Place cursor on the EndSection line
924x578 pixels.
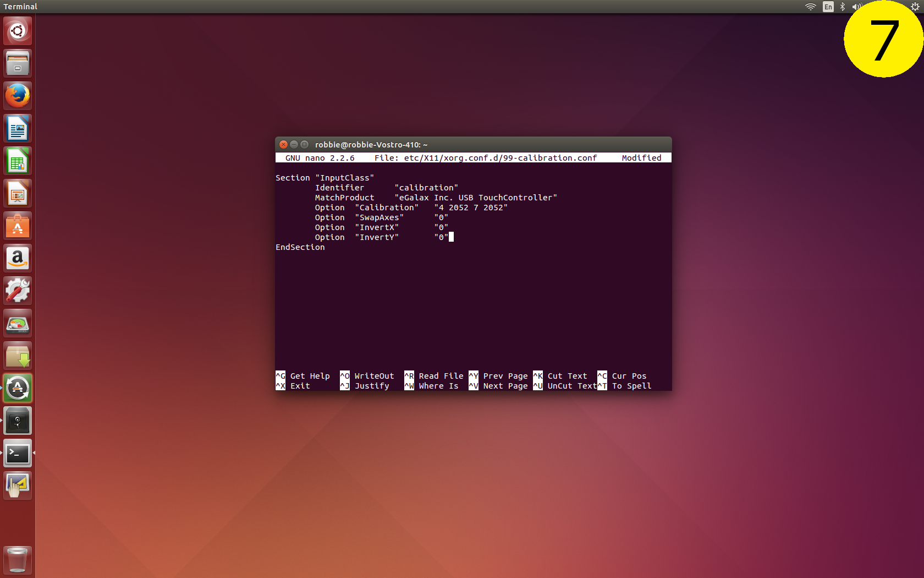(300, 247)
